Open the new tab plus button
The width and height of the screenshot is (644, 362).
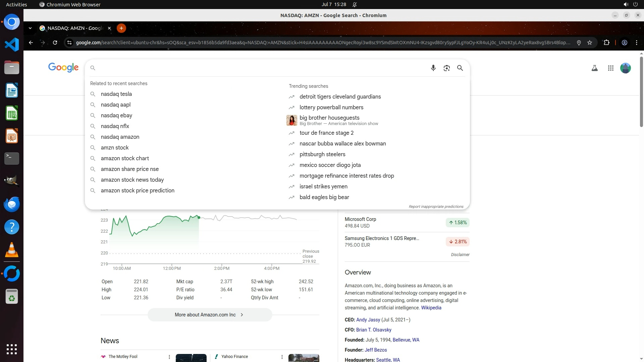click(121, 28)
